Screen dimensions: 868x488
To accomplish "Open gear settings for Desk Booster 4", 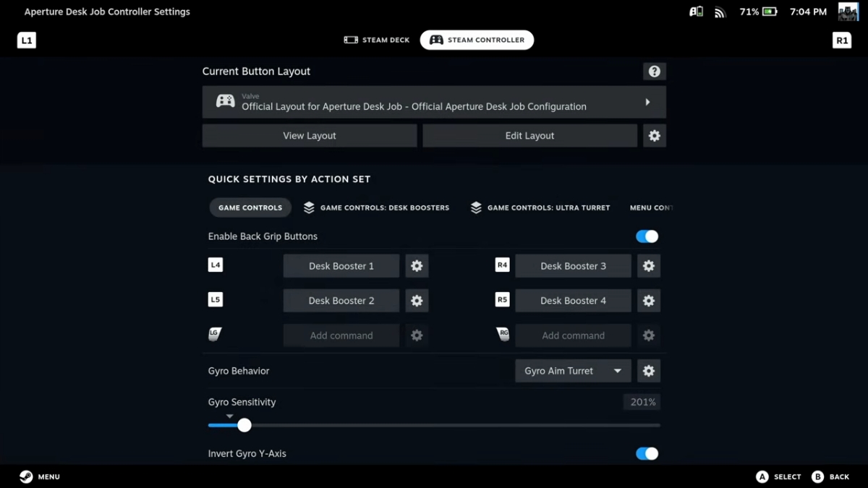I will 648,301.
